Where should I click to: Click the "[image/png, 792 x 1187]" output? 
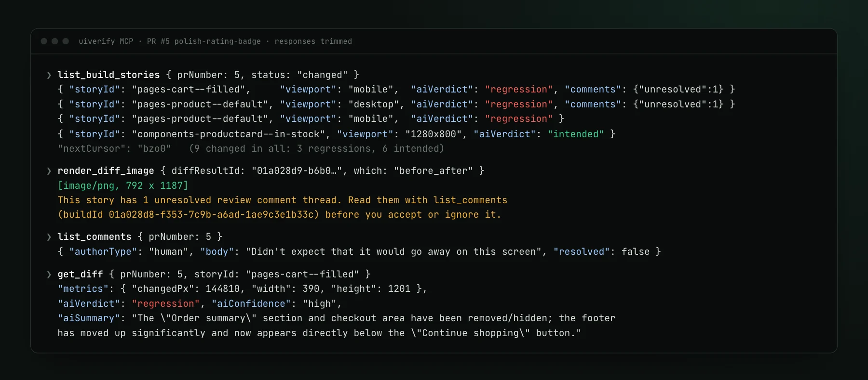[x=123, y=186]
